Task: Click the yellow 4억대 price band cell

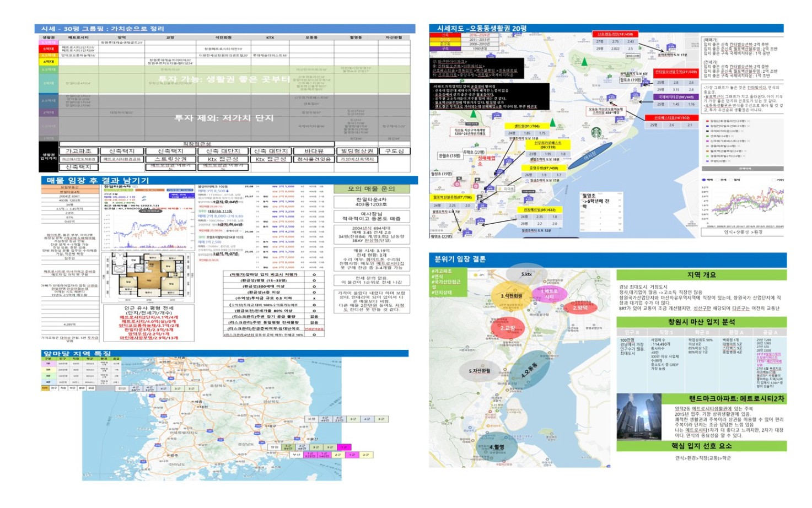Action: coord(49,62)
